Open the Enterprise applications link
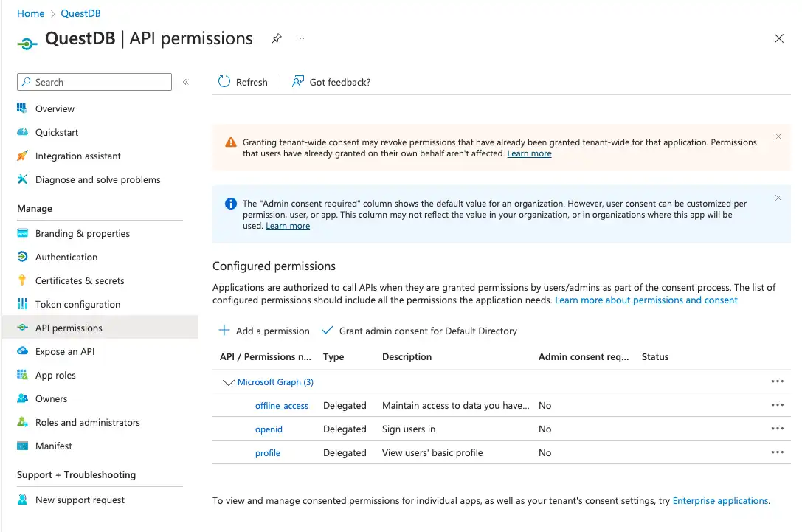 point(720,500)
